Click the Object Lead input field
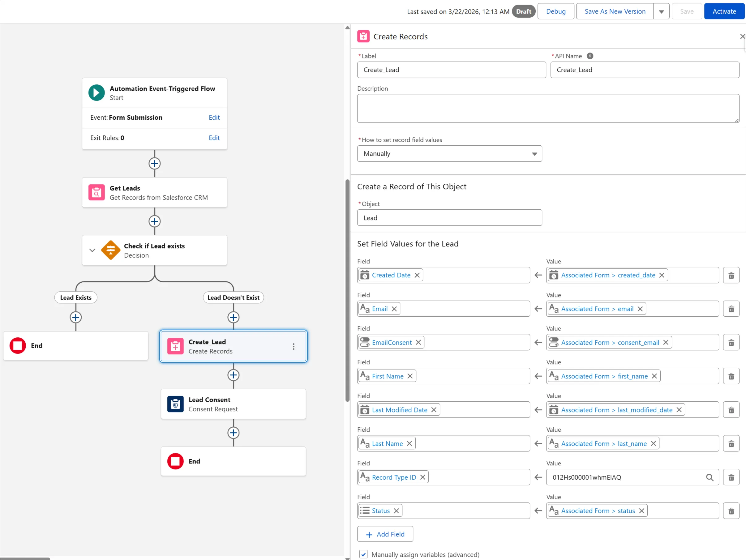Image resolution: width=746 pixels, height=560 pixels. 450,218
